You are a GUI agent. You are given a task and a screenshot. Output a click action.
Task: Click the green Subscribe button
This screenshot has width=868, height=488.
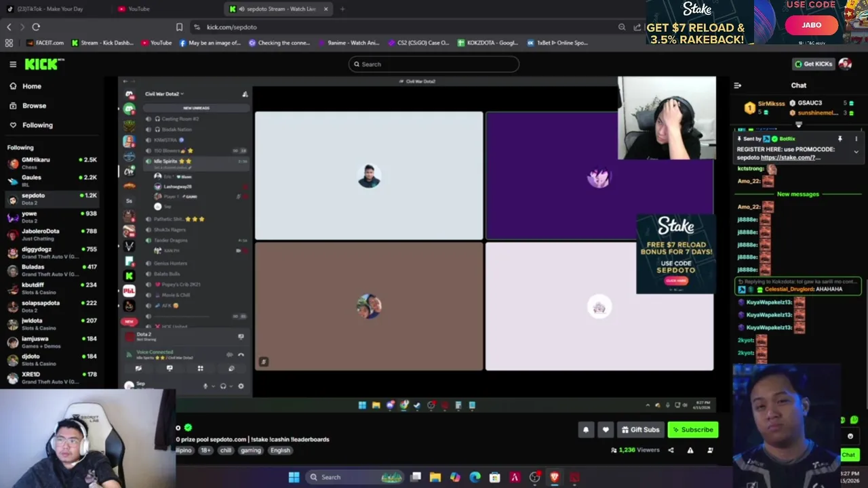click(692, 430)
